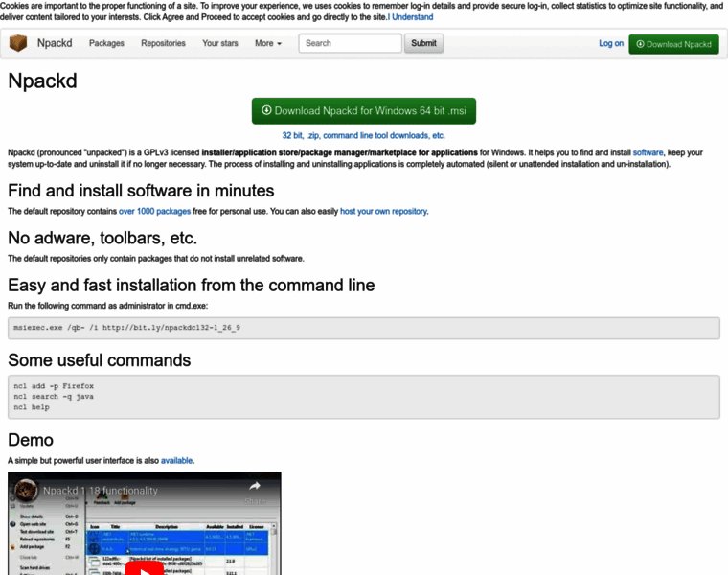Click the 'ncl add -p Firefox' command line
The width and height of the screenshot is (728, 575).
(54, 386)
